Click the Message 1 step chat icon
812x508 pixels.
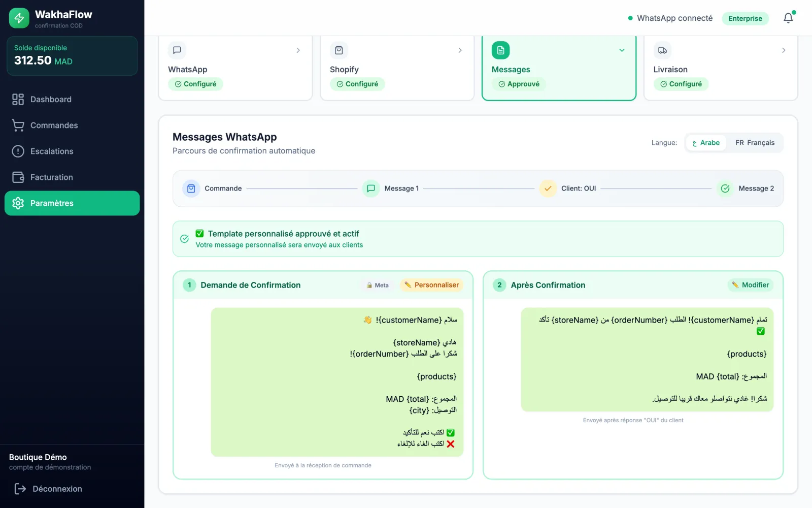click(x=371, y=188)
